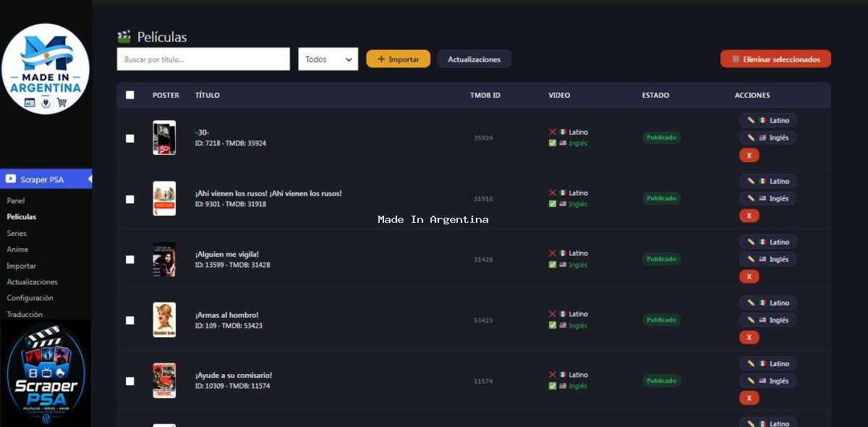Tick the ¡Alguien me vigila! checkbox

click(x=130, y=259)
